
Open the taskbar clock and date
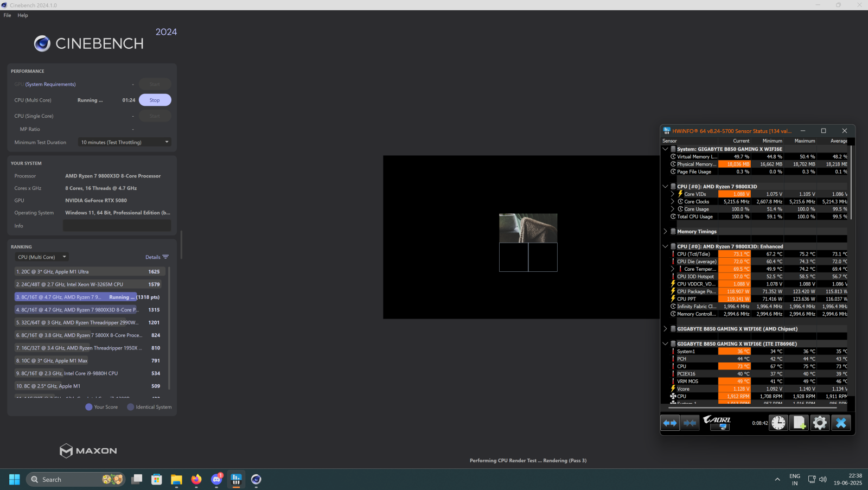[848, 479]
